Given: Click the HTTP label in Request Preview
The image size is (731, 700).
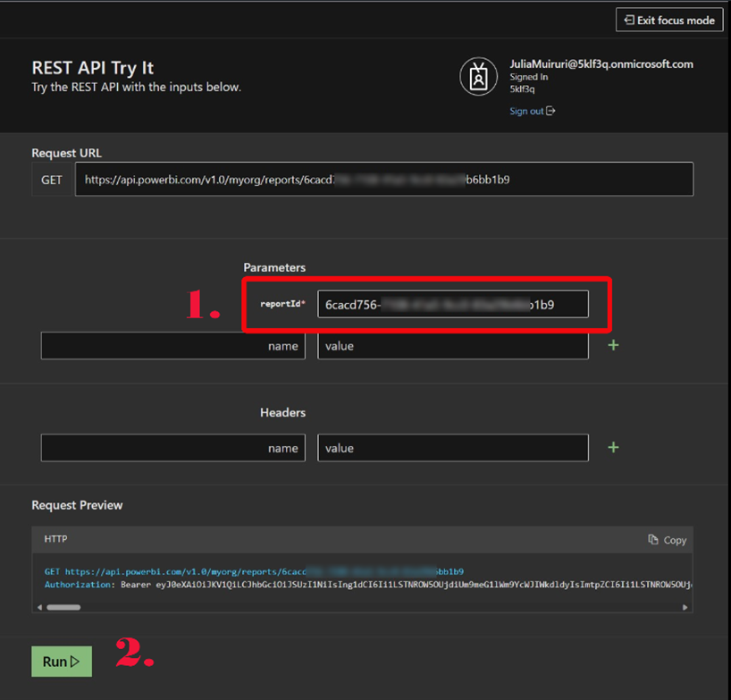Looking at the screenshot, I should click(x=55, y=539).
